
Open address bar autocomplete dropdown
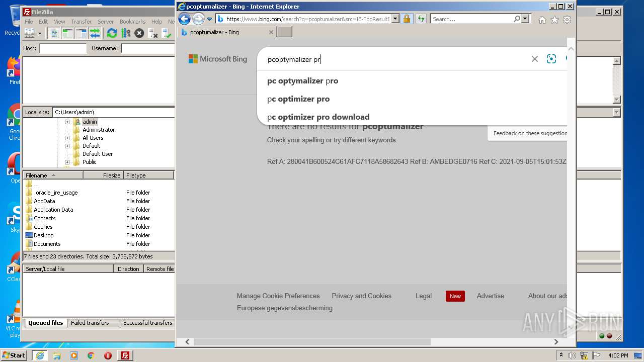click(395, 19)
